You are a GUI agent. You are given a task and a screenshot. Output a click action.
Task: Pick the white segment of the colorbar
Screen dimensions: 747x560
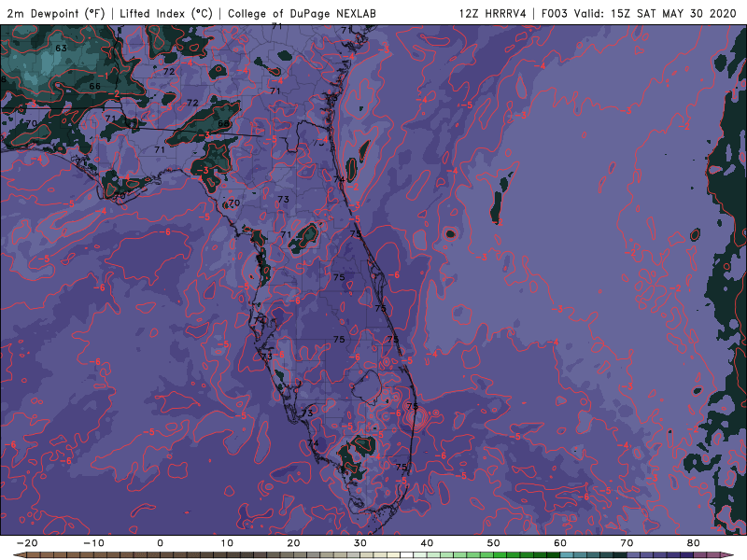point(406,554)
